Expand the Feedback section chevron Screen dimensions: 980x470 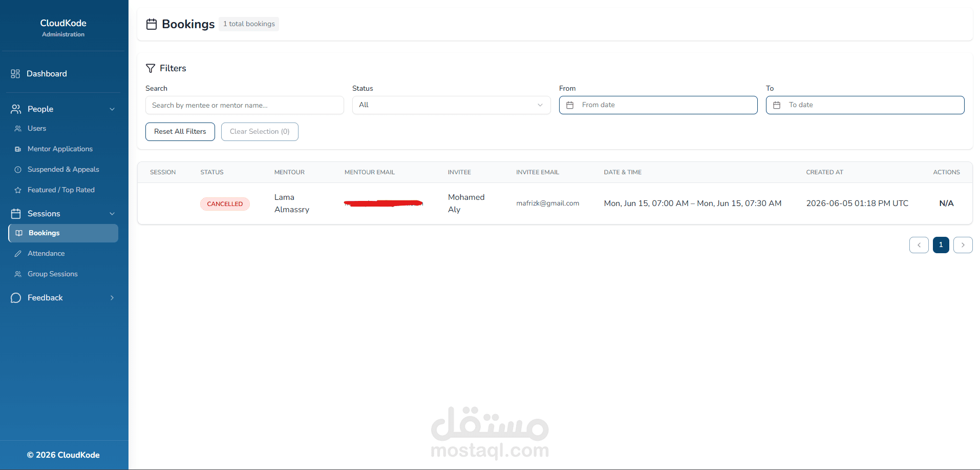click(112, 298)
